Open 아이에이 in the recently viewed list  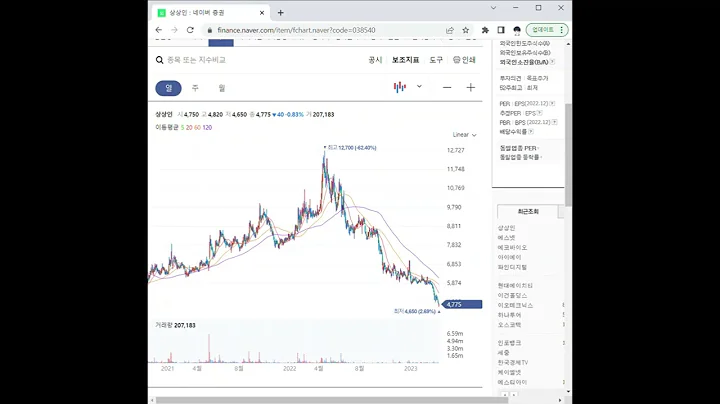pos(509,257)
